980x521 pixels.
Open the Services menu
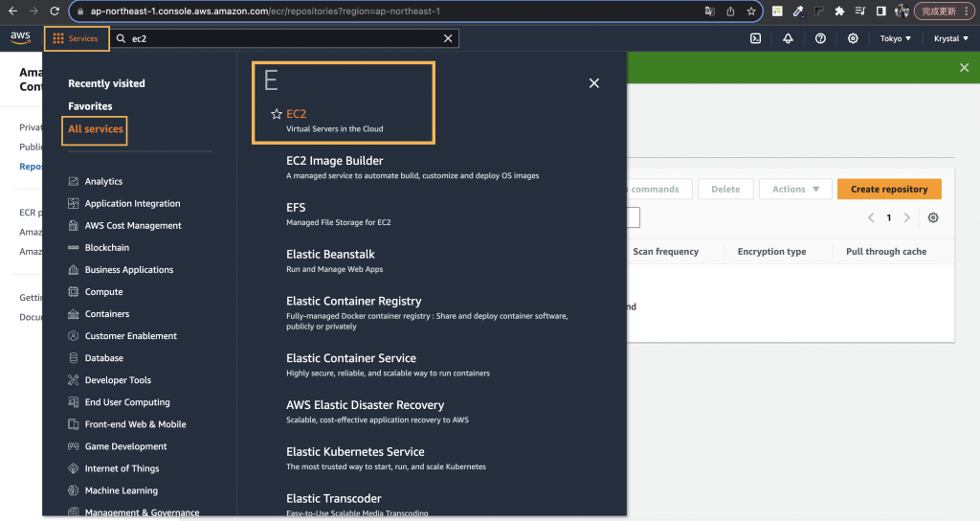coord(77,38)
